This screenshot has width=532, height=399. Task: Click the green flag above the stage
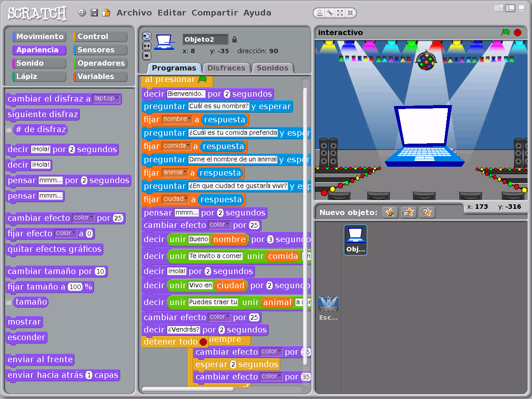[x=505, y=32]
